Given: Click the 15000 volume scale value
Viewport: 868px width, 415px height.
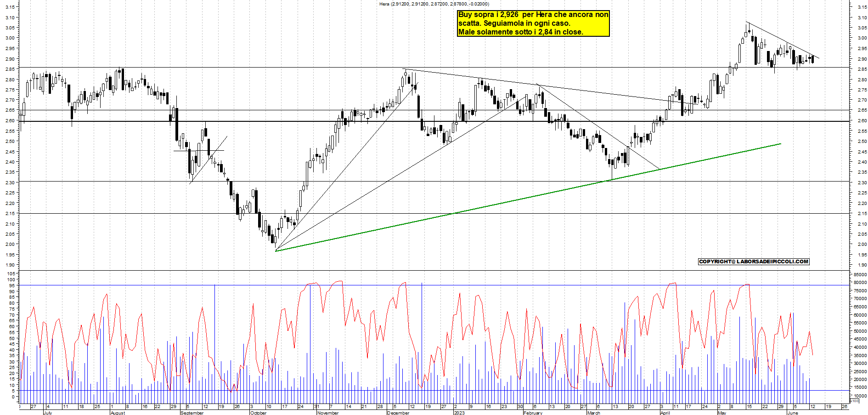Looking at the screenshot, I should (860, 388).
